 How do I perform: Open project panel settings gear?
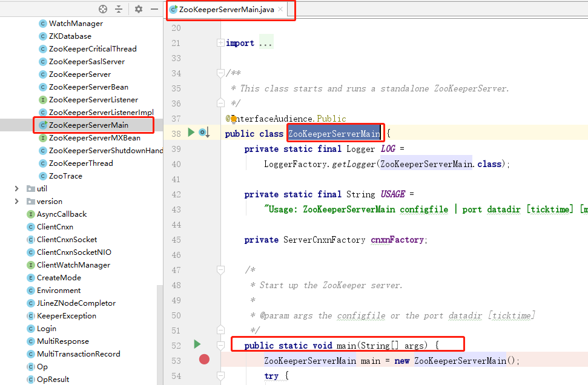(x=139, y=9)
